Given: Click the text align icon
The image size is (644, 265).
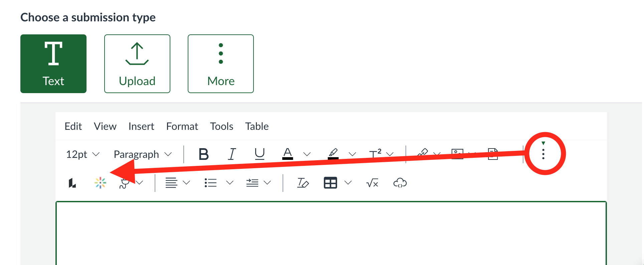Looking at the screenshot, I should 171,183.
